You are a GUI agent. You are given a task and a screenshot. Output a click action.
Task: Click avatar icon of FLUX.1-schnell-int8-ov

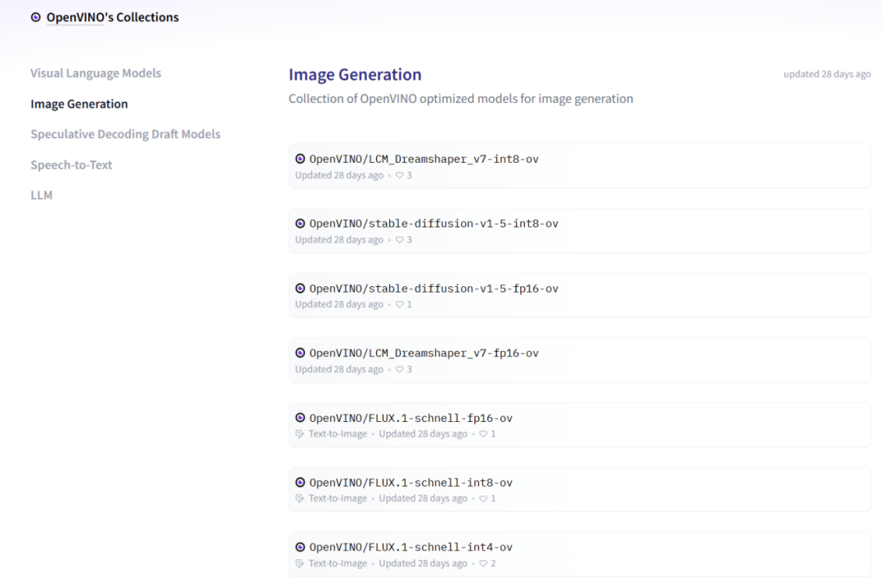click(300, 483)
